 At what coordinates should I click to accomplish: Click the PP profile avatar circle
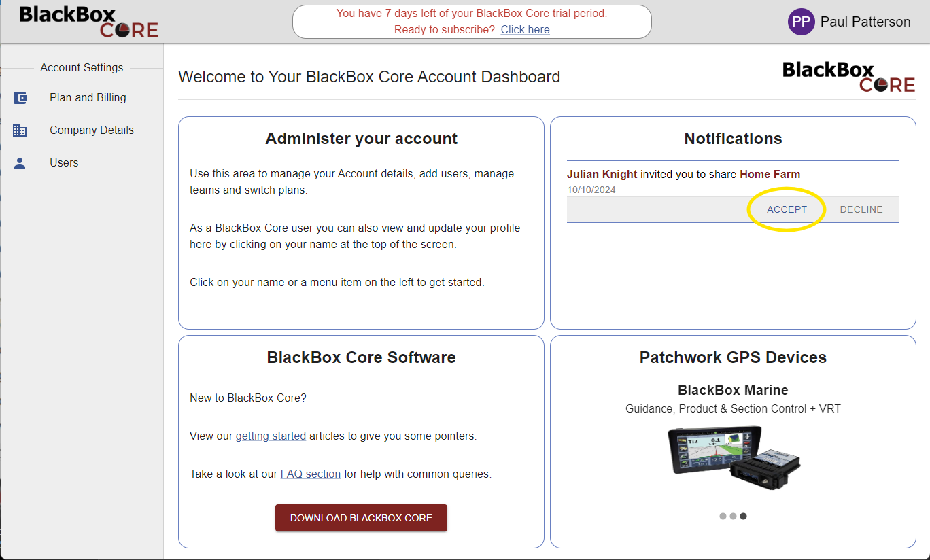801,22
